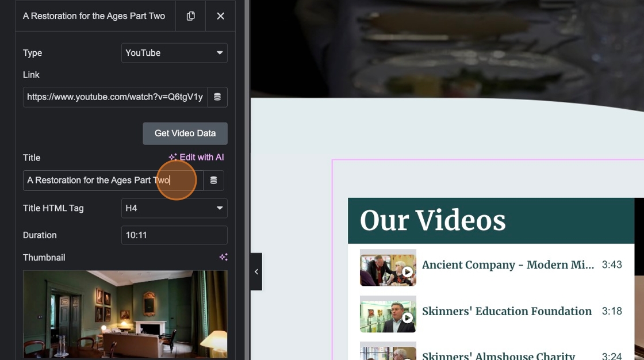Viewport: 644px width, 360px height.
Task: Click the Skinners' Almshouse Charity title
Action: click(499, 355)
